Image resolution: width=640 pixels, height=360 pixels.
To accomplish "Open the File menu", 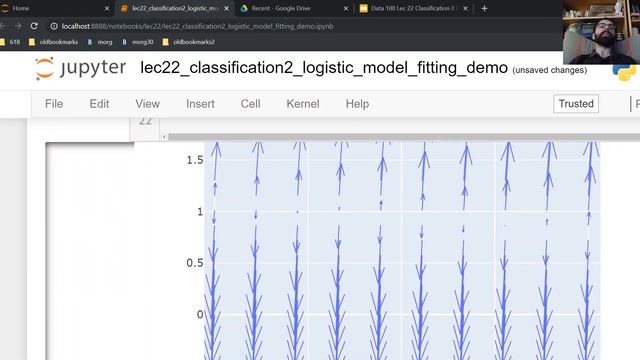I will point(54,104).
